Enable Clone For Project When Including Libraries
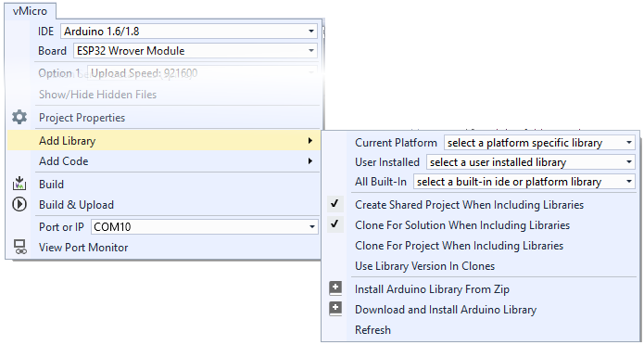Screen dimensions: 644x345 pos(459,246)
